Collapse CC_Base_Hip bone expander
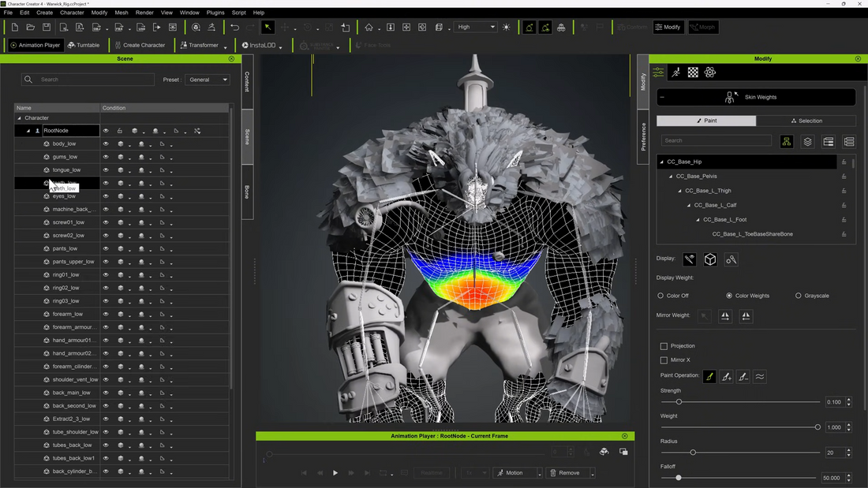This screenshot has width=868, height=488. (x=661, y=162)
